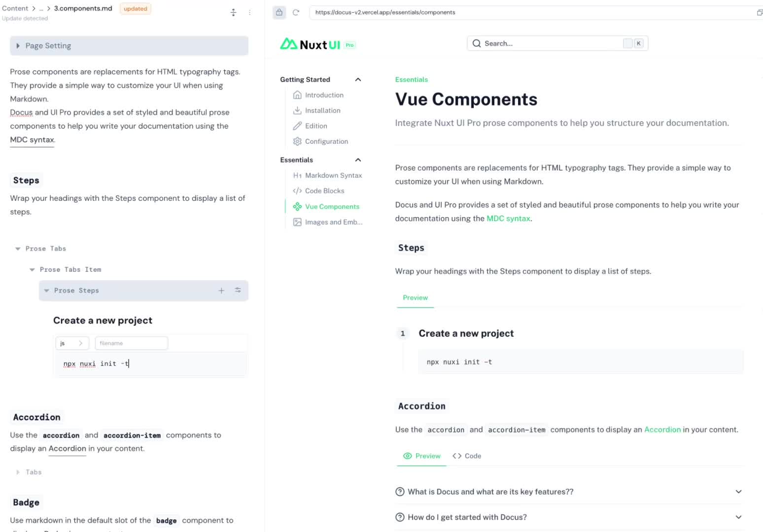The width and height of the screenshot is (763, 532).
Task: Click the lock icon beside the URL bar
Action: [279, 12]
